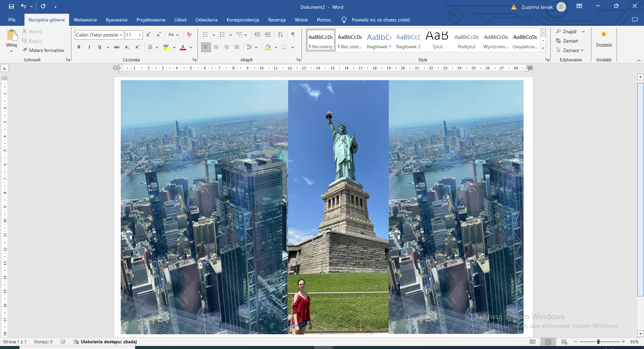Apply the Nagłówek 1 style
This screenshot has width=644, height=349.
pyautogui.click(x=379, y=41)
